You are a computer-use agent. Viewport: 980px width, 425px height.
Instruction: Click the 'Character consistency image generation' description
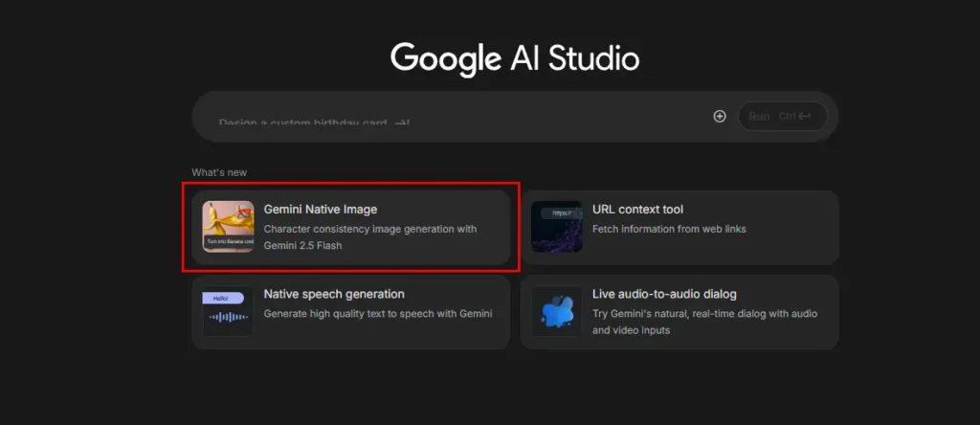[x=370, y=236]
